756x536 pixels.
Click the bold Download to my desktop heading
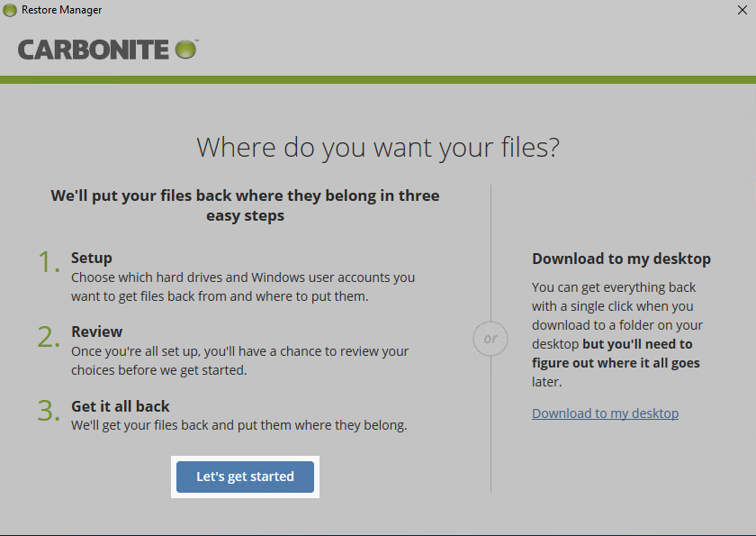(x=621, y=259)
